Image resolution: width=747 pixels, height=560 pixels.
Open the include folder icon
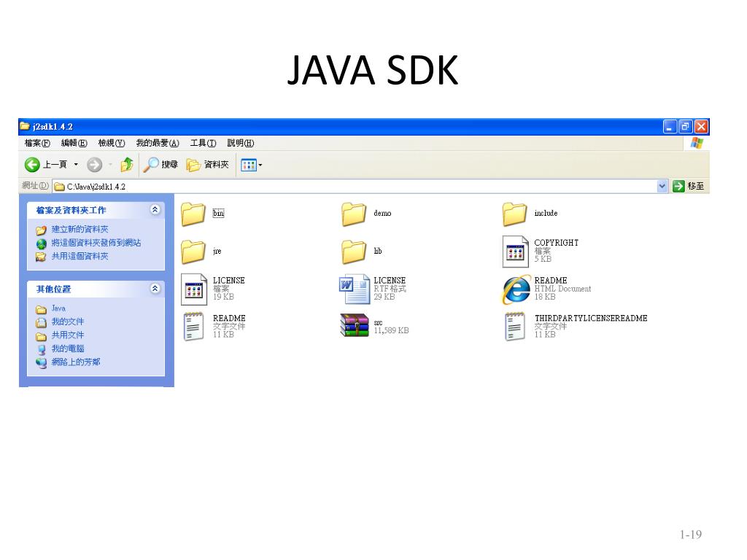515,214
